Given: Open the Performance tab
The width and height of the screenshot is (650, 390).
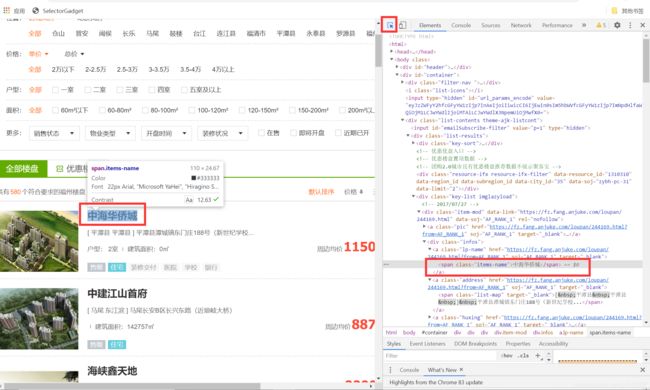Looking at the screenshot, I should (557, 25).
